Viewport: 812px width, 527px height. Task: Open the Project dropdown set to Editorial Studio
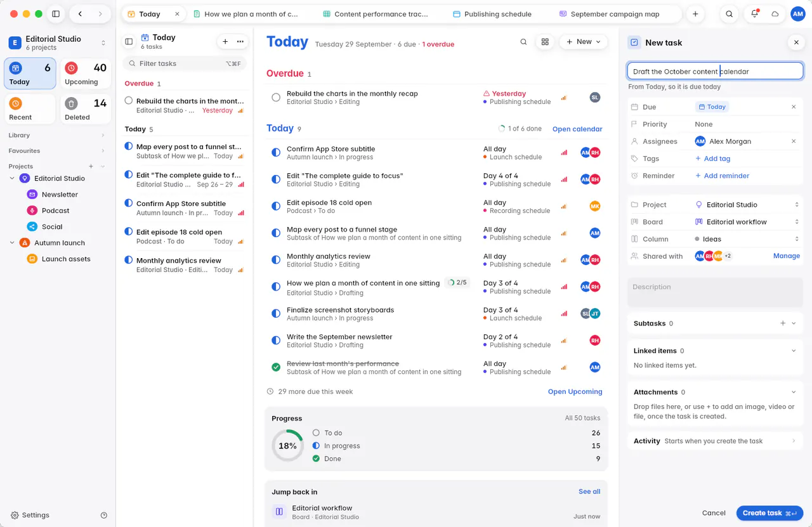[747, 205]
